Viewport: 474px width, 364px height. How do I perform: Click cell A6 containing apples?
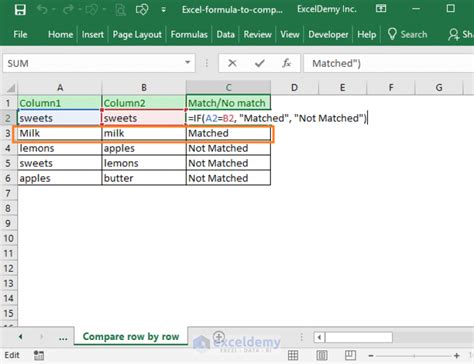coord(59,178)
